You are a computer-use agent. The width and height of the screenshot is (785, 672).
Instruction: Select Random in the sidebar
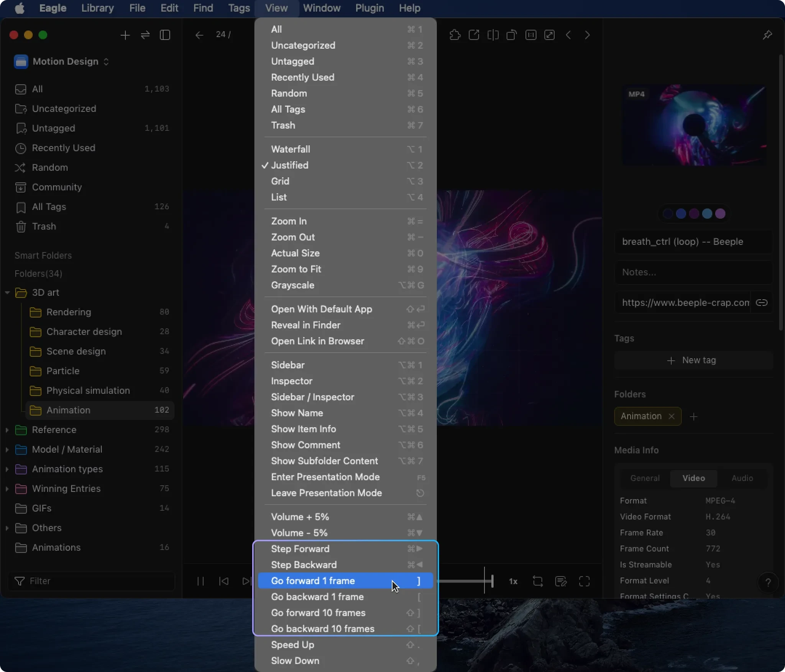[x=92, y=168]
